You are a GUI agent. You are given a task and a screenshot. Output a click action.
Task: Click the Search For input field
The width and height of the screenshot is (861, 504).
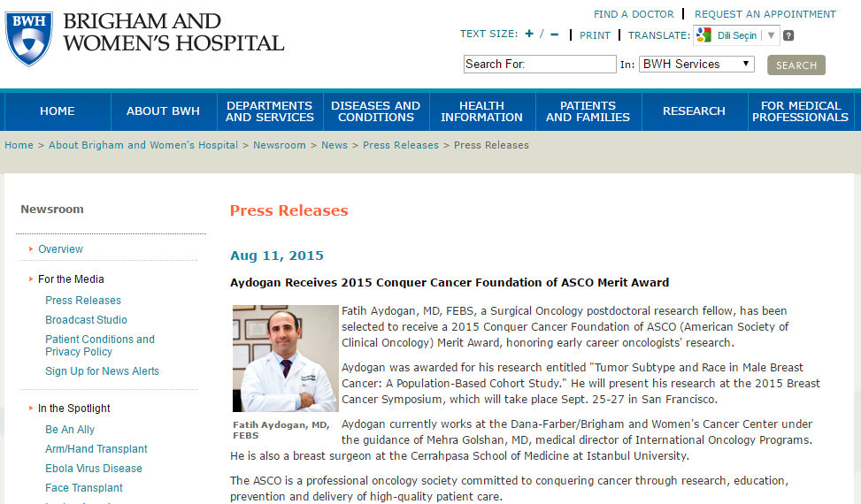540,64
